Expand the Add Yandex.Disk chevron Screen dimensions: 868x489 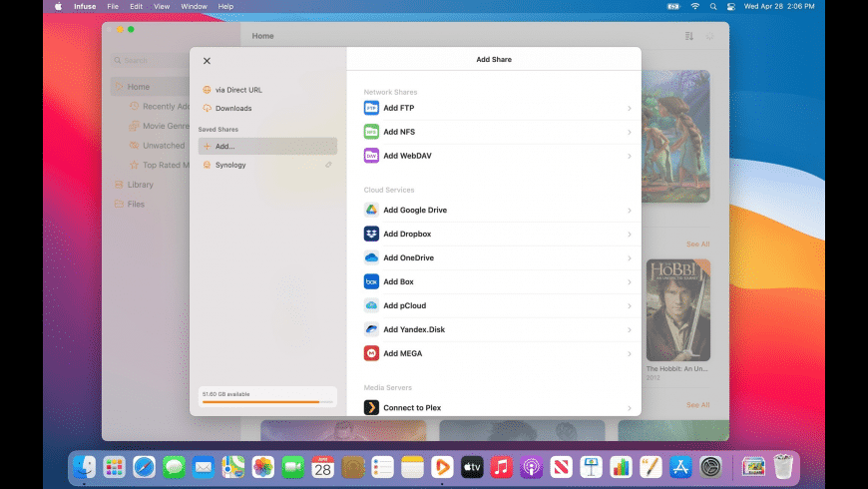coord(630,329)
